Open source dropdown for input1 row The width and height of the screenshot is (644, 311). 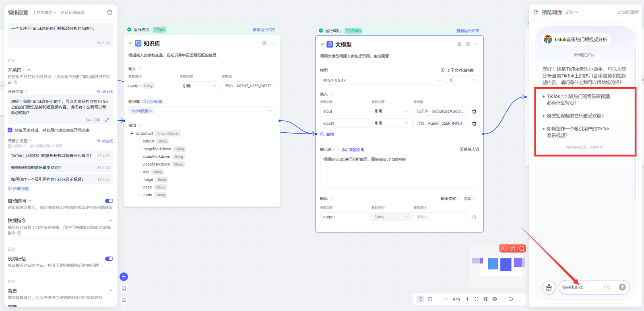(x=391, y=123)
